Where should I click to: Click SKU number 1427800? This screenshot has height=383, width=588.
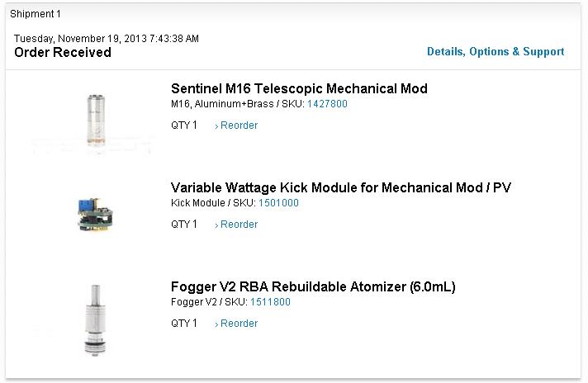tap(327, 104)
